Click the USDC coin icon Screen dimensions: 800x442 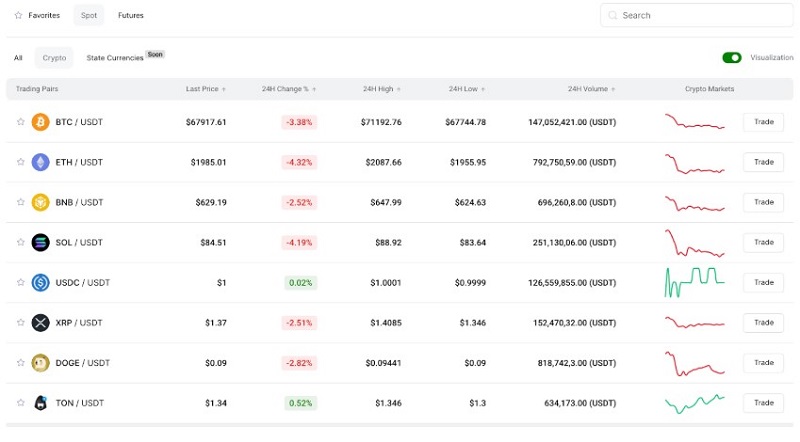tap(40, 282)
